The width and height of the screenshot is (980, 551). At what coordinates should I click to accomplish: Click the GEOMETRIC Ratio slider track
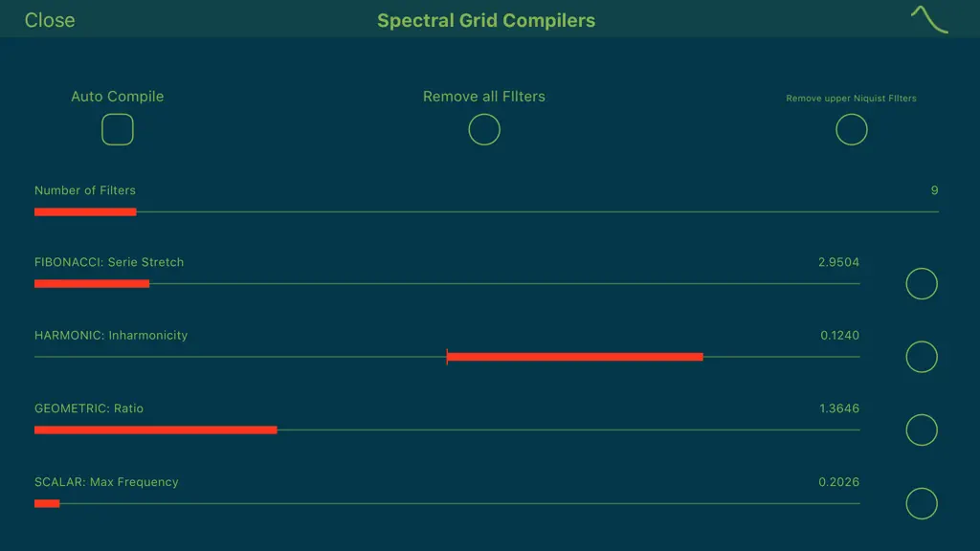(x=447, y=430)
